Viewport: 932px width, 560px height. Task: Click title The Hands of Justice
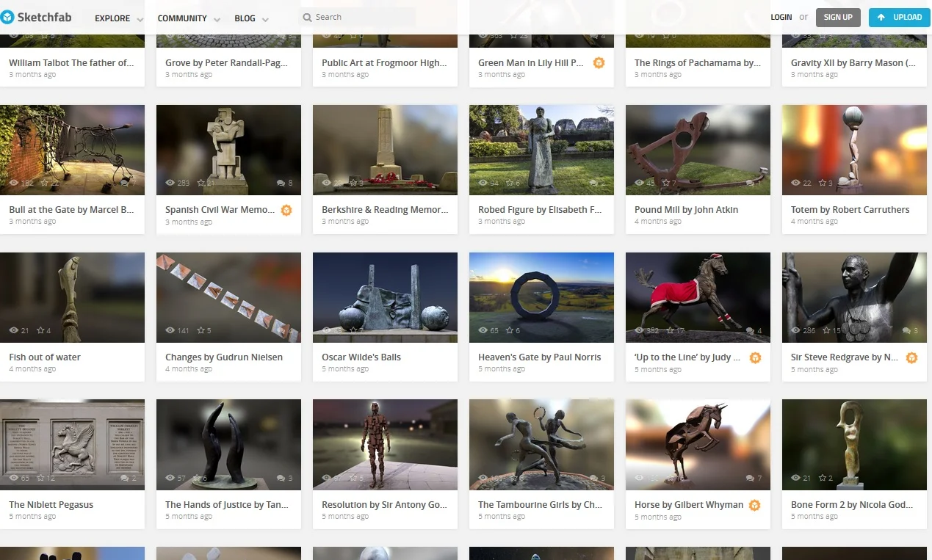(227, 505)
